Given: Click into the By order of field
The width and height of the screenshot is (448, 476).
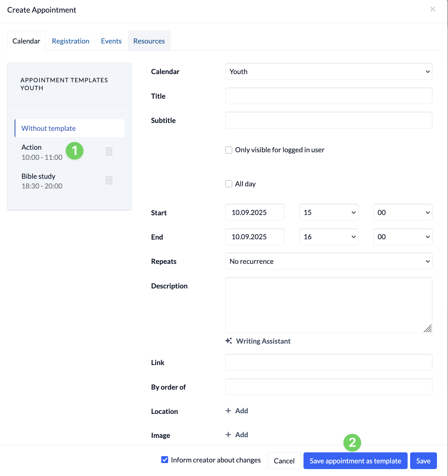Looking at the screenshot, I should pos(329,387).
